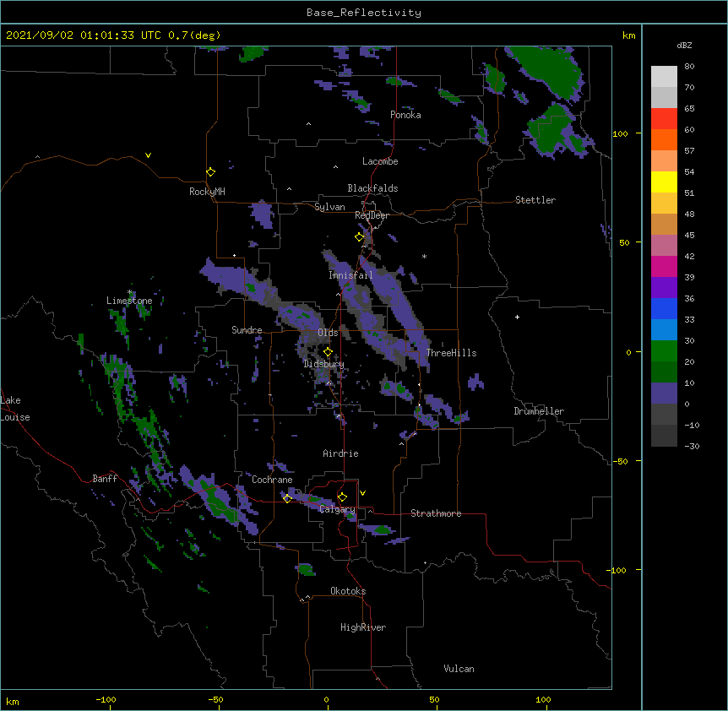Click the yellow diamond marker above the Calgary label

[342, 497]
